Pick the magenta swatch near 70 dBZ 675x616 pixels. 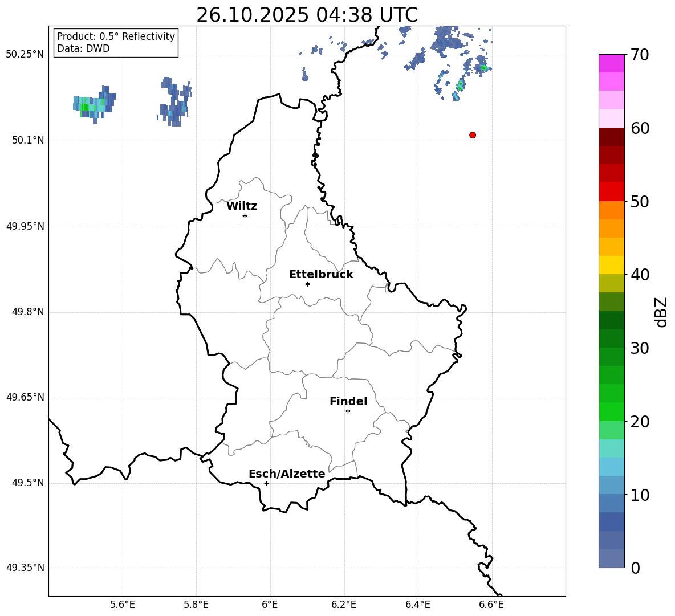tap(612, 64)
